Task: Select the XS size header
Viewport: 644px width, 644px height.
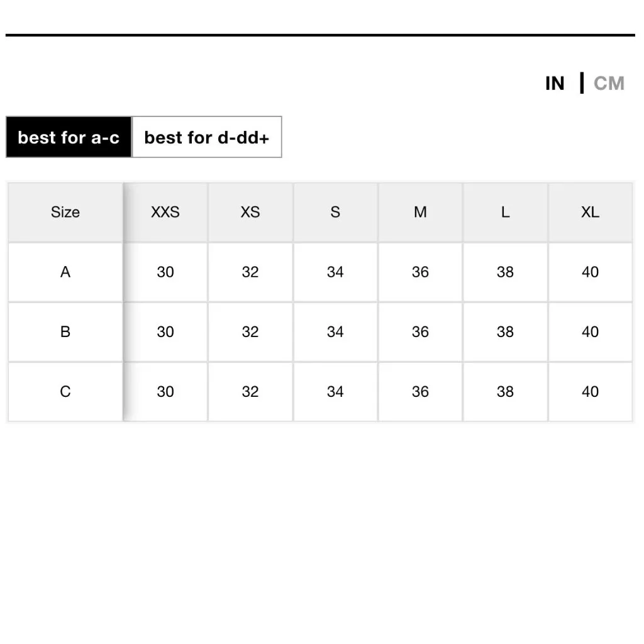Action: click(x=250, y=212)
